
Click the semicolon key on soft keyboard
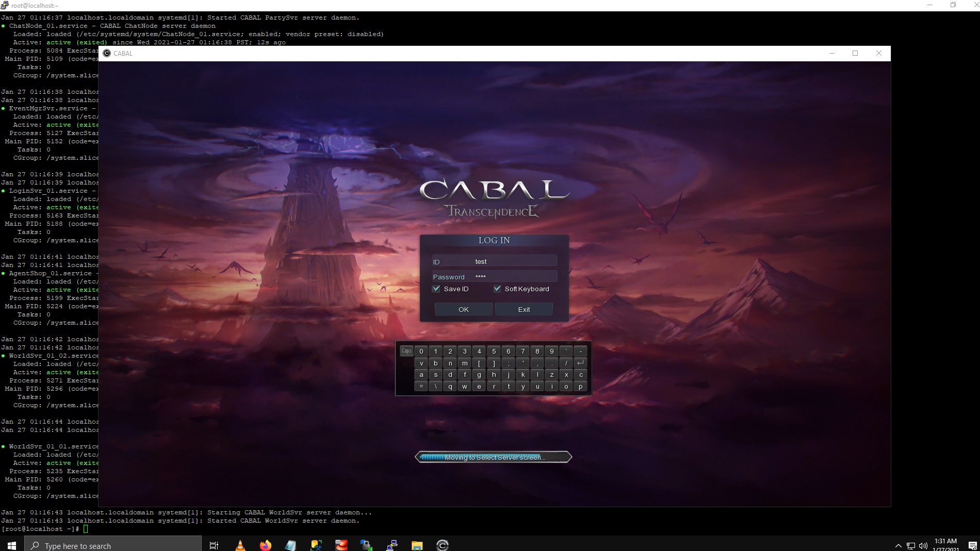[508, 363]
